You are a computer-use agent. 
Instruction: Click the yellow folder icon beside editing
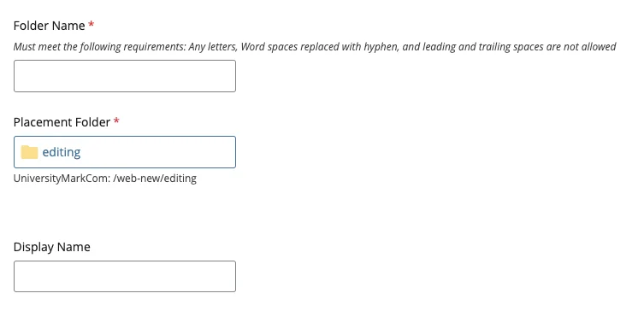point(29,152)
